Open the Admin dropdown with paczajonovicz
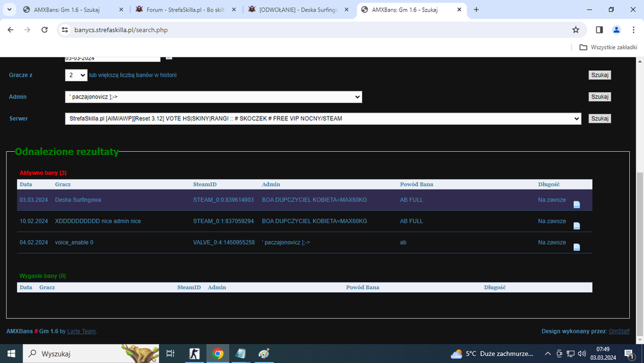 [213, 97]
